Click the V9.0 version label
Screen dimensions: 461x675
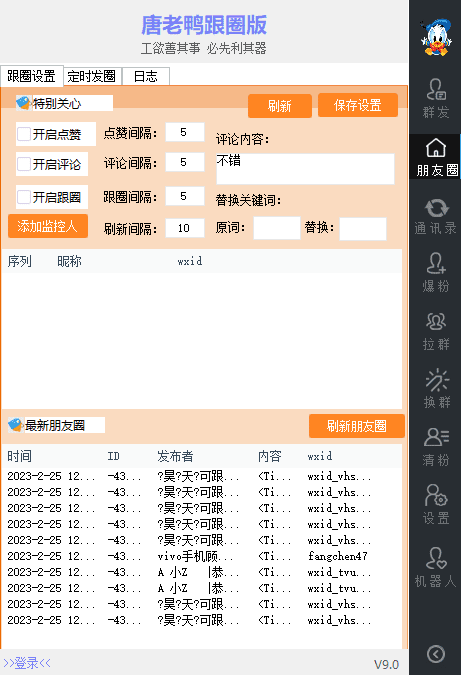(x=386, y=664)
